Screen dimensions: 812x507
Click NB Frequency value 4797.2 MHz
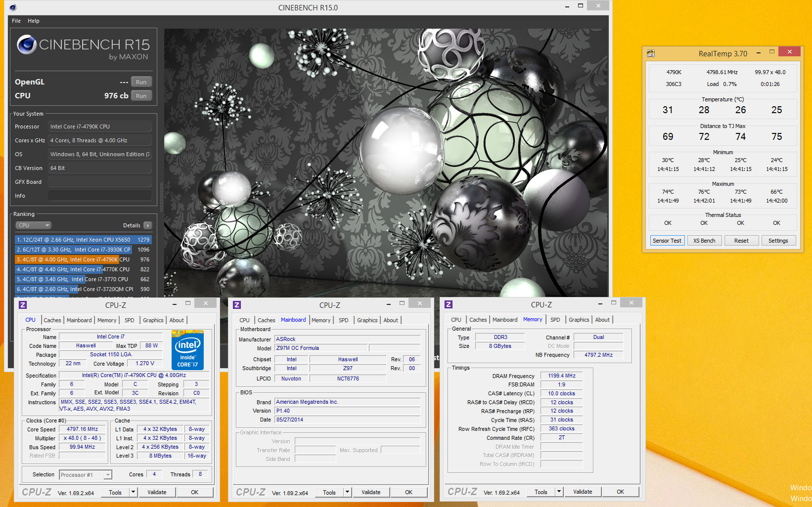(598, 355)
